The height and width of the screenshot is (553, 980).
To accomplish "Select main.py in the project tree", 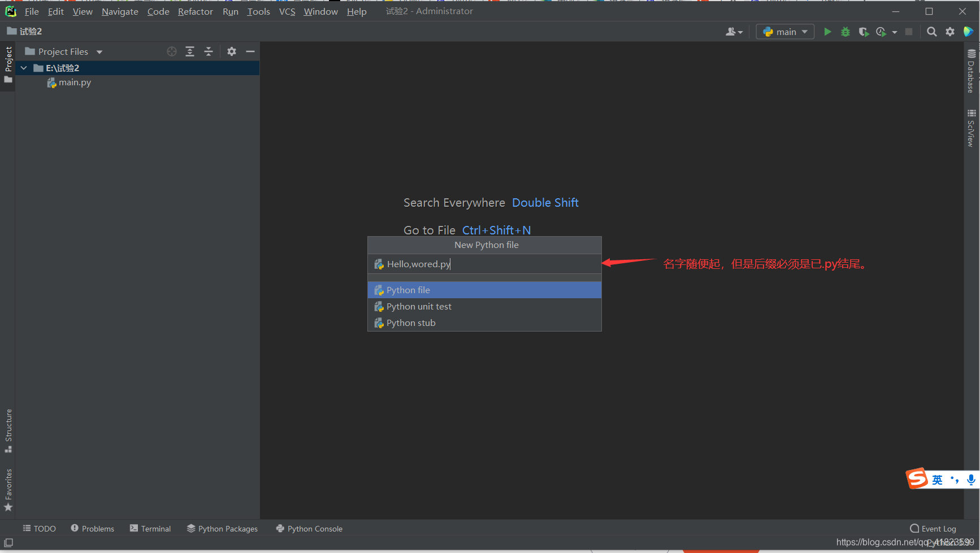I will (74, 82).
